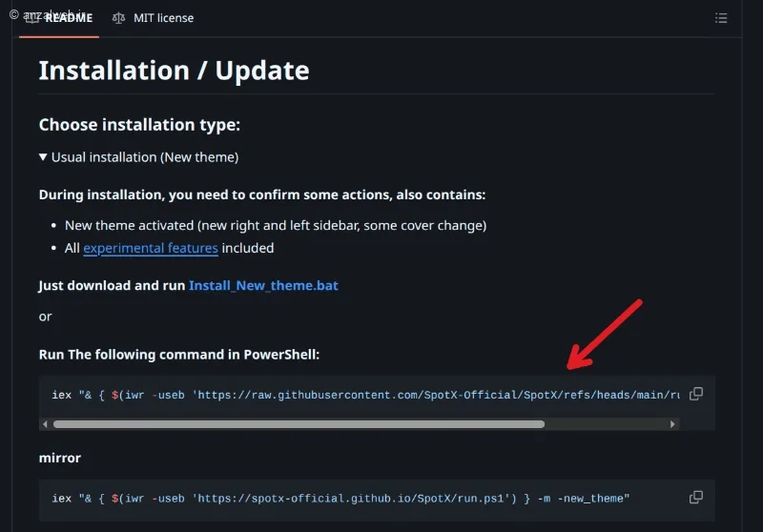
Task: Click the README book icon
Action: pos(32,18)
